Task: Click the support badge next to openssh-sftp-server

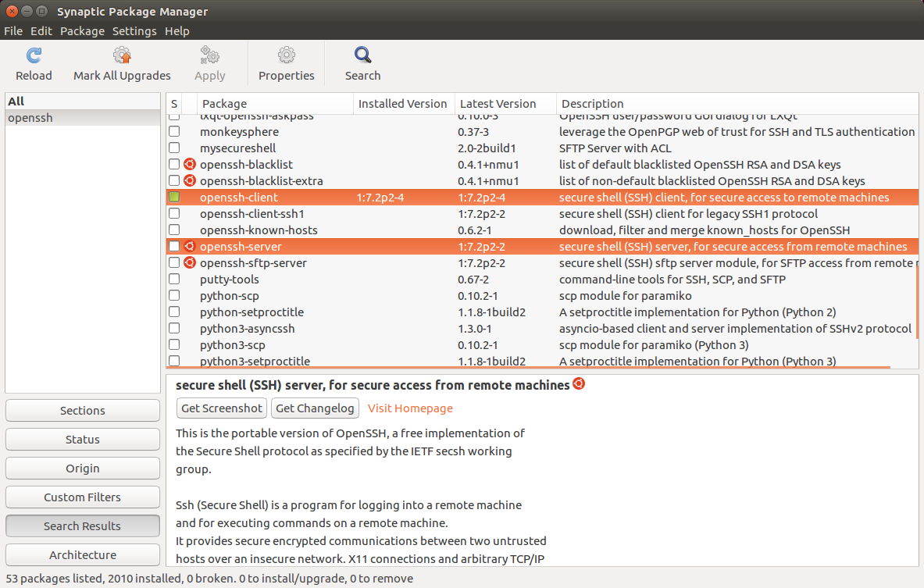Action: pyautogui.click(x=188, y=262)
